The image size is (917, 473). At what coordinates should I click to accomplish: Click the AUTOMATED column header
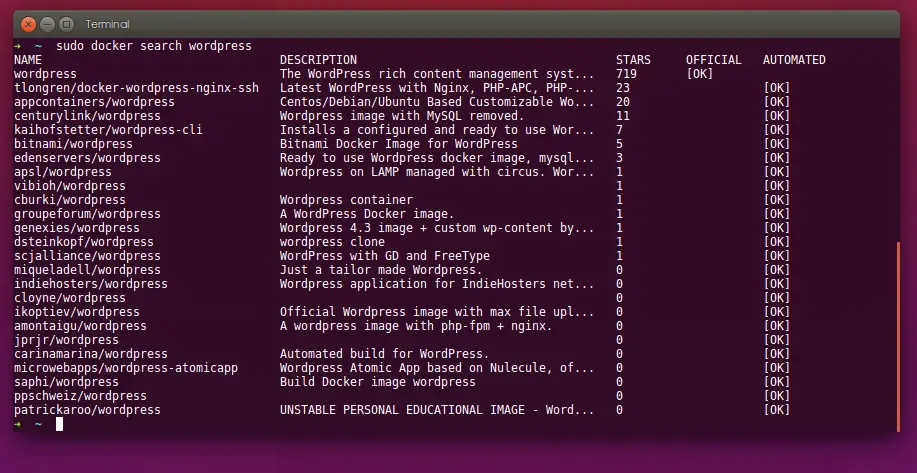pos(794,60)
